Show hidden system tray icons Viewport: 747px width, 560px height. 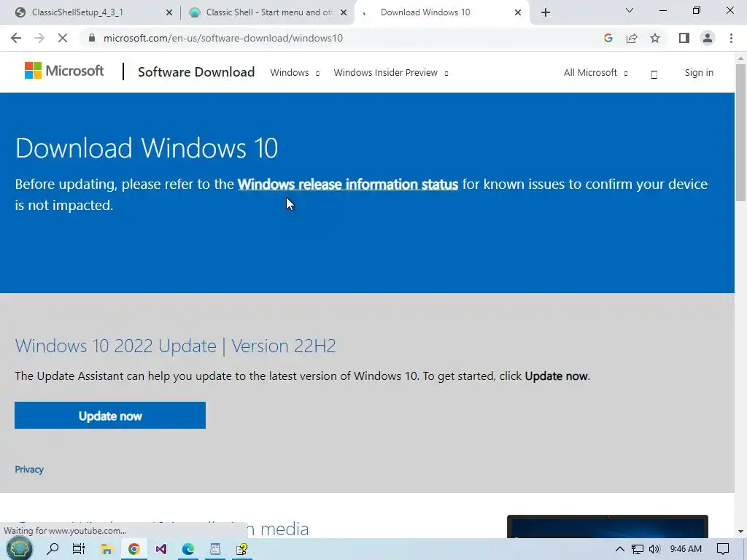pos(620,549)
